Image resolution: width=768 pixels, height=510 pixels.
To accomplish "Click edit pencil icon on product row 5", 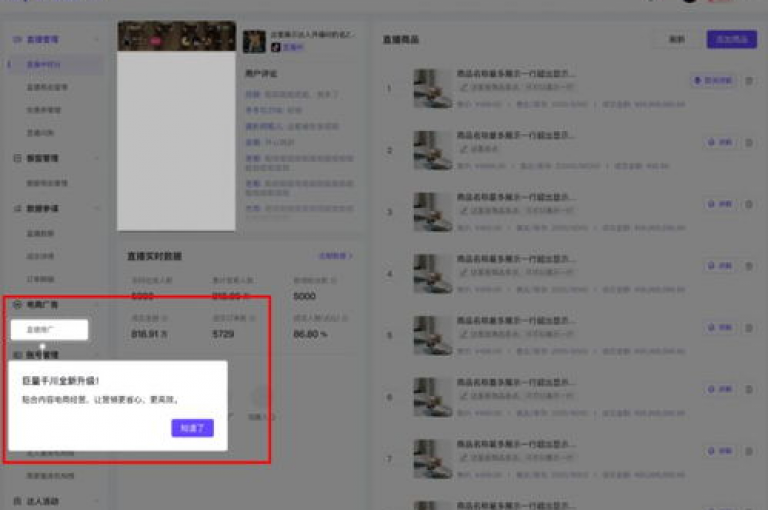I will coord(463,334).
